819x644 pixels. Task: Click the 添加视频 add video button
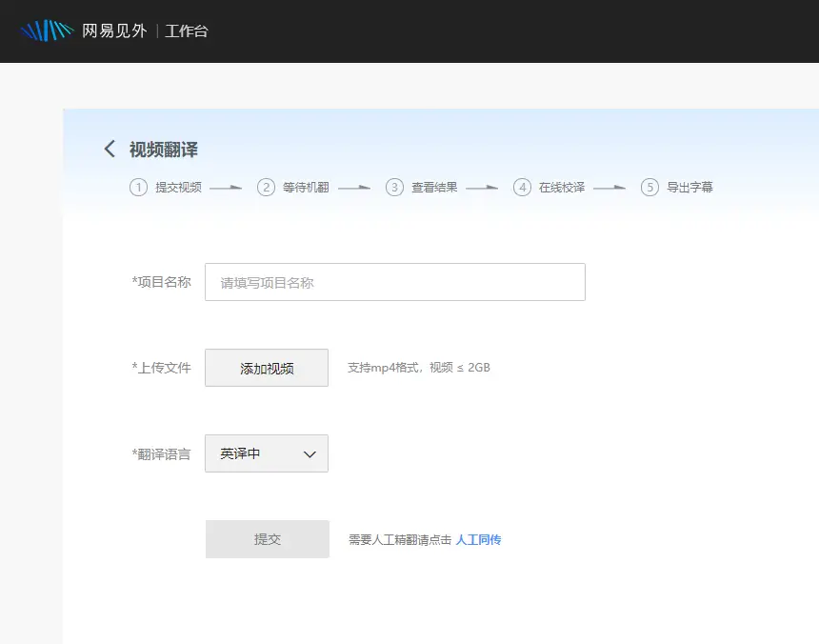tap(266, 367)
